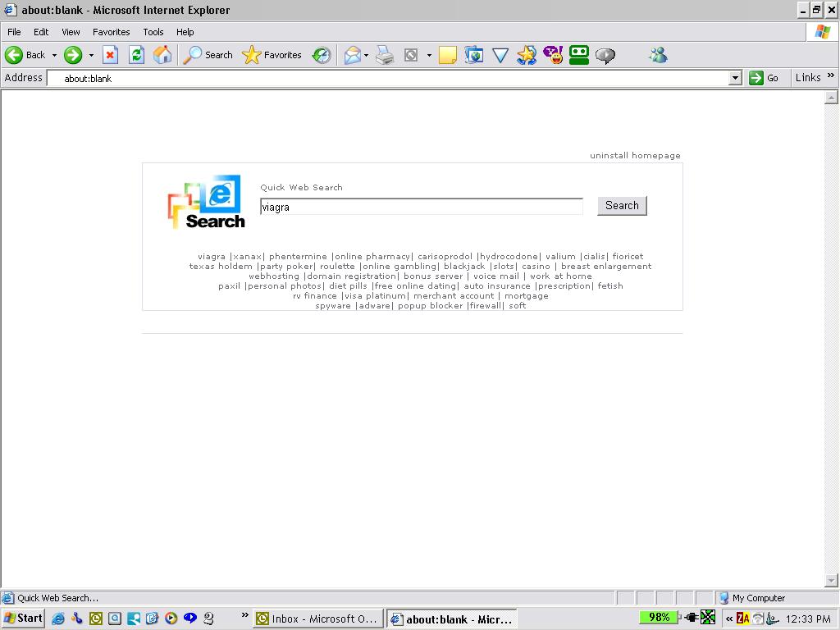840x630 pixels.
Task: Click the Yahoo Messenger toolbar icon
Action: click(553, 55)
